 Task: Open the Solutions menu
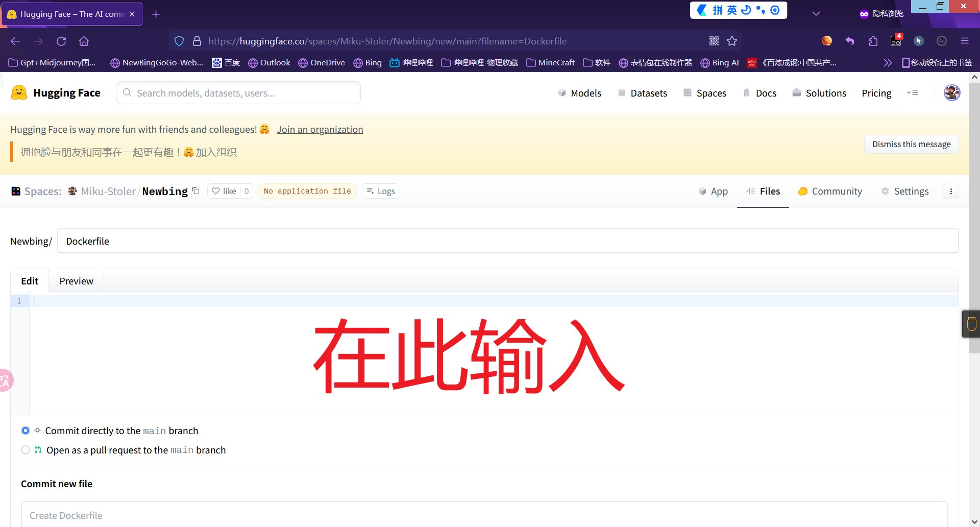(819, 93)
